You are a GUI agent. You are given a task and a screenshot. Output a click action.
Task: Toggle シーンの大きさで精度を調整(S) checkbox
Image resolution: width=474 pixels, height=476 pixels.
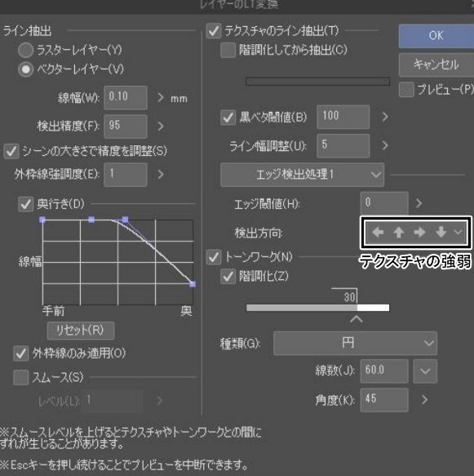(x=11, y=151)
